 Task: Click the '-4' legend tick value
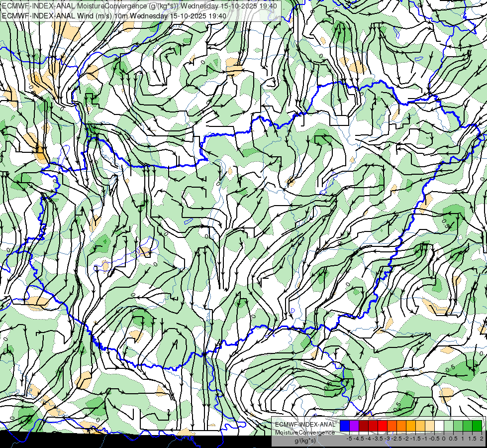tap(368, 439)
